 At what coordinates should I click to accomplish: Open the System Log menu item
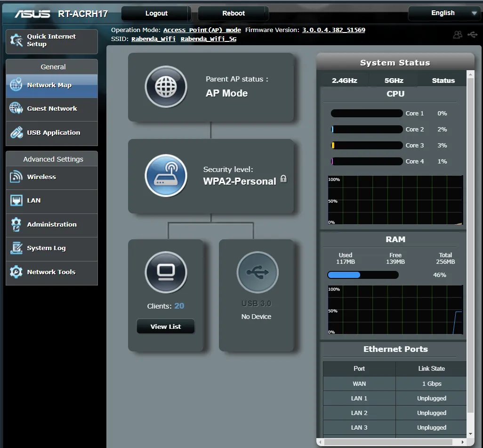point(52,248)
